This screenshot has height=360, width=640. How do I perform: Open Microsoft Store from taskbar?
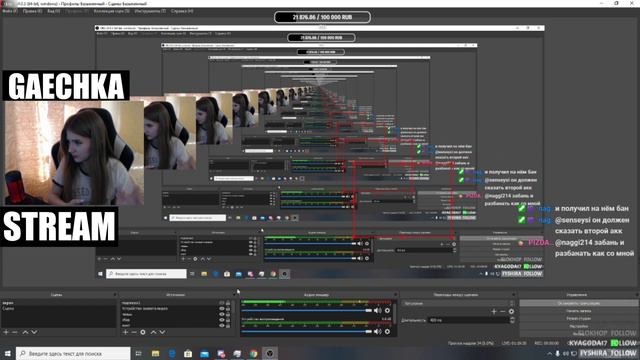[x=188, y=353]
